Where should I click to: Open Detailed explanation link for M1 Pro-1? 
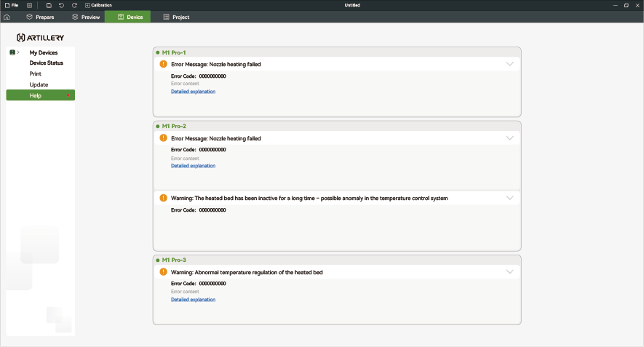coord(193,92)
